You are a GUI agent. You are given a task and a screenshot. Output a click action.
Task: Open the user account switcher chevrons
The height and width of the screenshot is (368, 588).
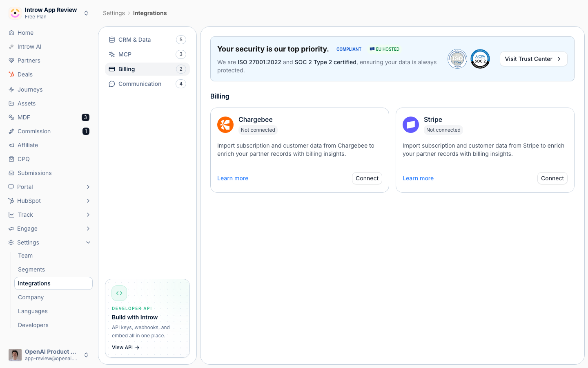tap(86, 355)
